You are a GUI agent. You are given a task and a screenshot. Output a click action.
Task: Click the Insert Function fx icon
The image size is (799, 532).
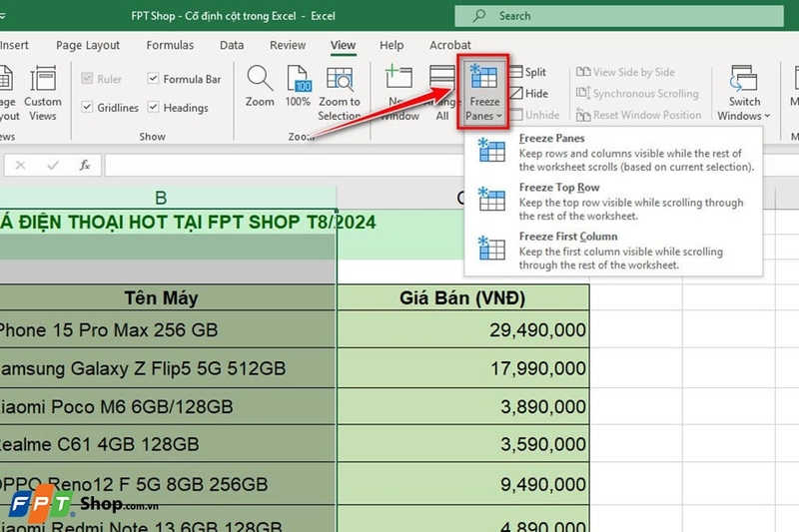[x=85, y=165]
